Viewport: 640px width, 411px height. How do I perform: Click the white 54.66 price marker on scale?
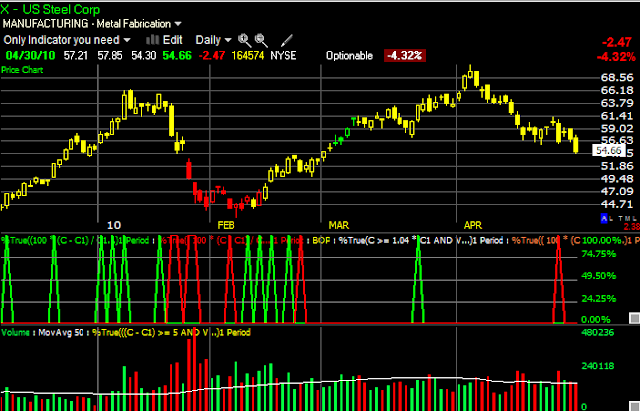pos(609,151)
